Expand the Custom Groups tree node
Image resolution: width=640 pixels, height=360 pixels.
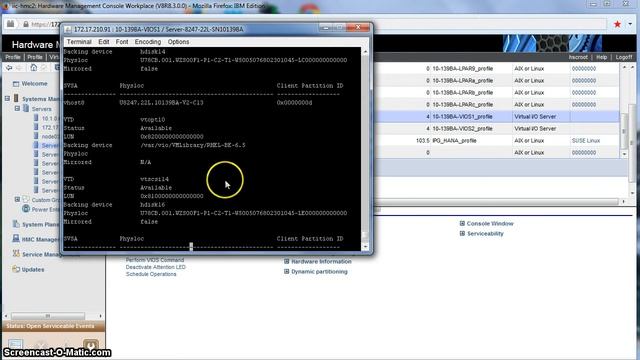[17, 200]
